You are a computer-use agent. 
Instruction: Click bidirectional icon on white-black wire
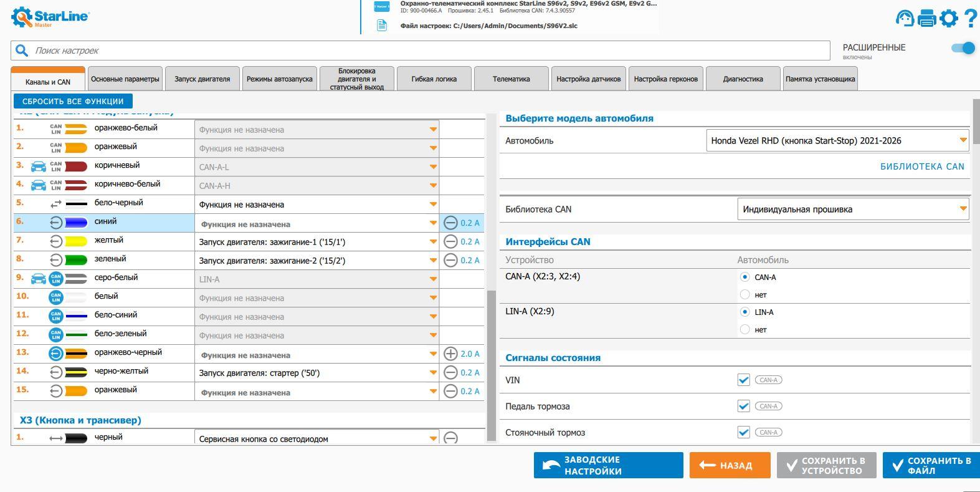(56, 204)
